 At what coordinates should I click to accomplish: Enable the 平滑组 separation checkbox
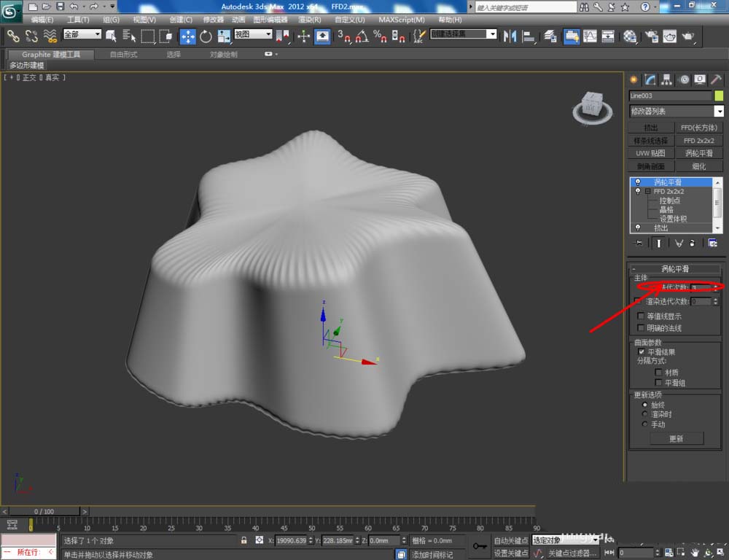tap(658, 382)
